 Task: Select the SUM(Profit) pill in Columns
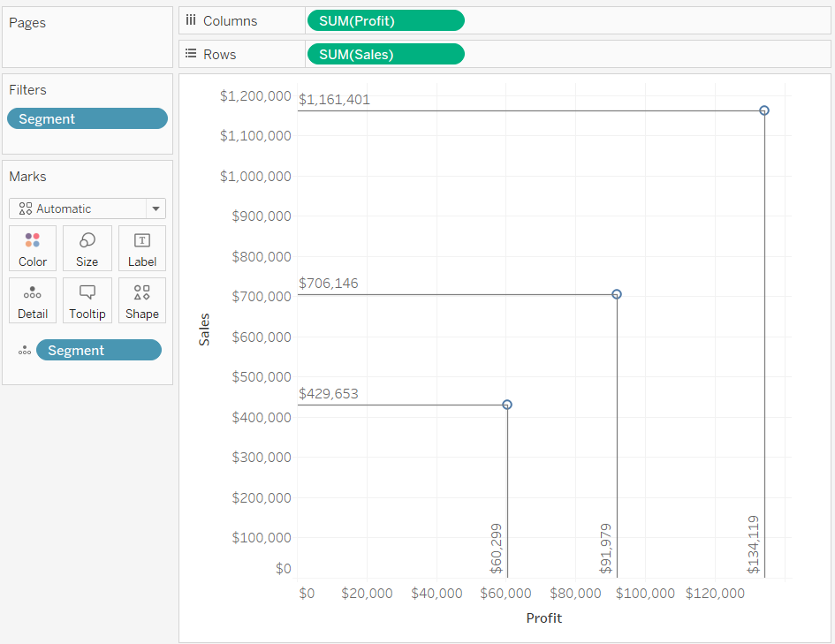[385, 20]
